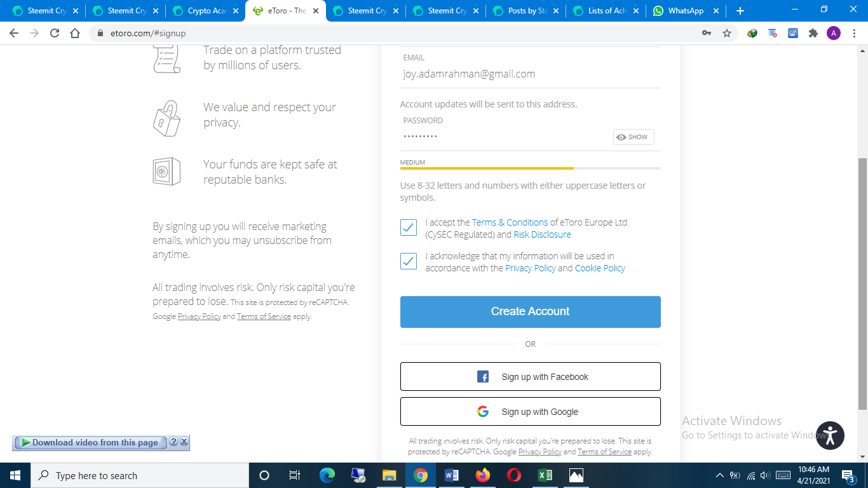The image size is (868, 488).
Task: Switch to Word on the taskbar
Action: 452,475
